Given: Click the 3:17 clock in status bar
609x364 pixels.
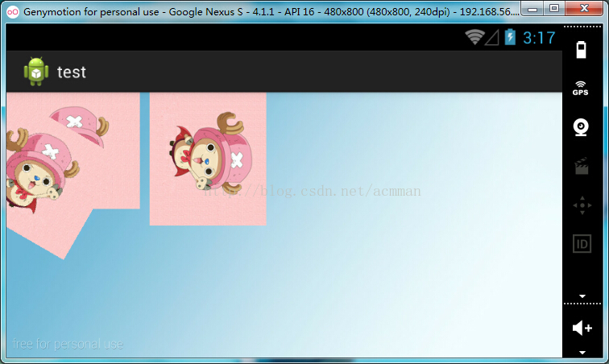Looking at the screenshot, I should (x=539, y=38).
